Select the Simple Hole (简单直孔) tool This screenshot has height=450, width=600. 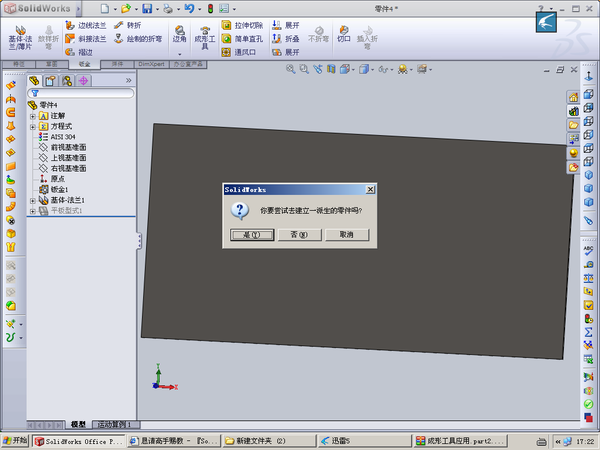point(242,39)
